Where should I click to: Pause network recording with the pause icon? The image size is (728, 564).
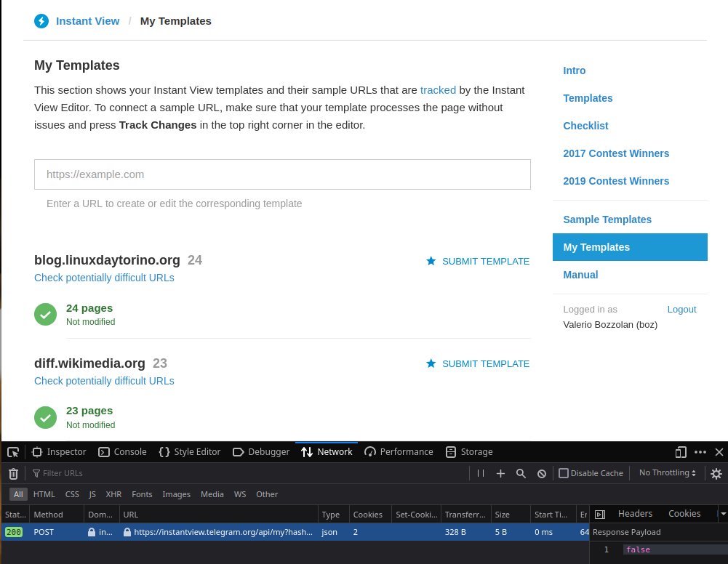[x=481, y=473]
